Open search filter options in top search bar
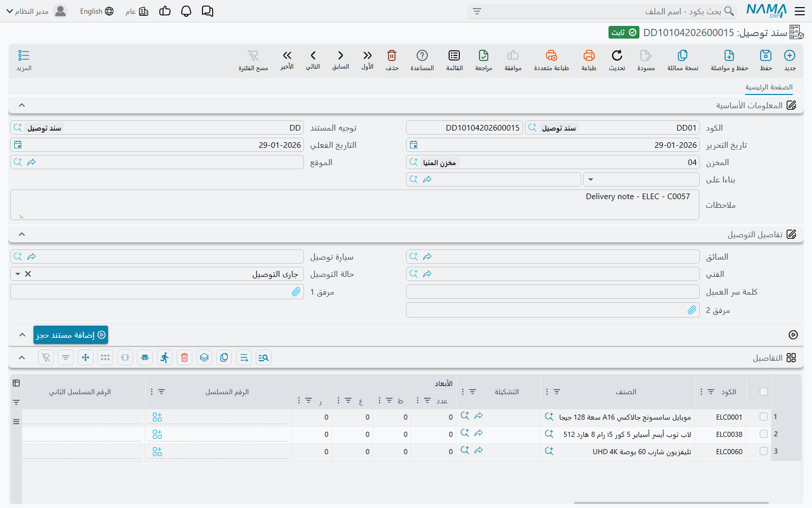 point(477,11)
